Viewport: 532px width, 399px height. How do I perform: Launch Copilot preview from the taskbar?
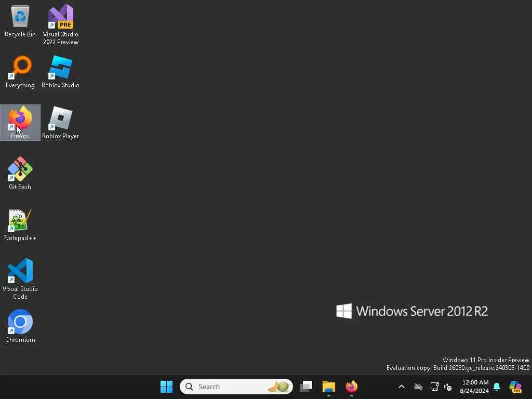(515, 387)
